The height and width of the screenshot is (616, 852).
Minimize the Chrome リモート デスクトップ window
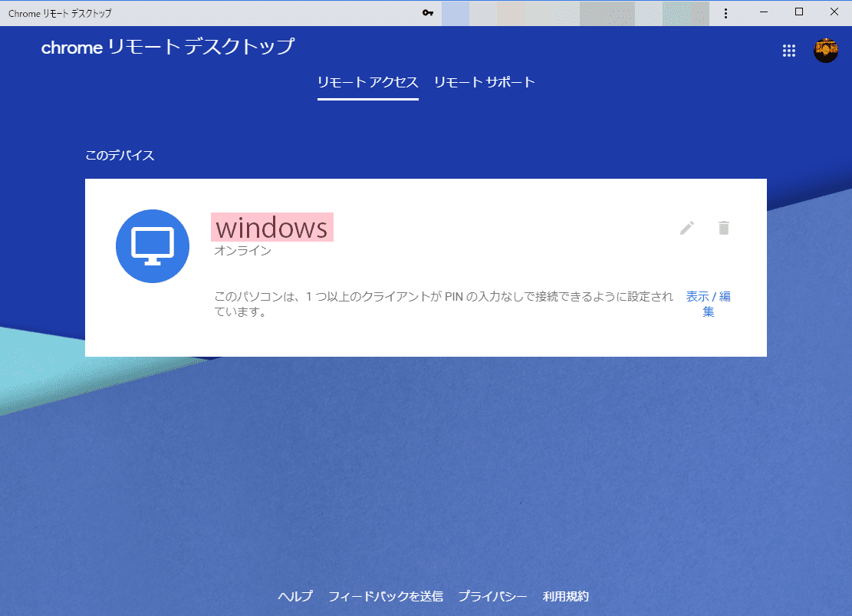tap(764, 12)
